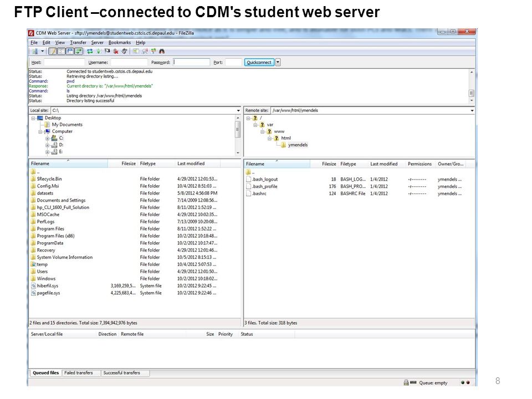Image resolution: width=532 pixels, height=399 pixels.
Task: Select My Documents in local tree
Action: pyautogui.click(x=67, y=125)
